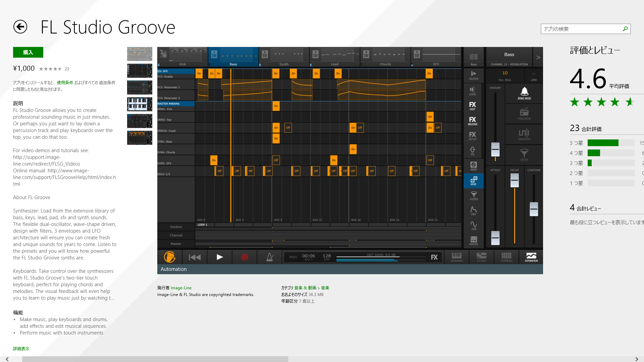Select the GLITCH effect icon

(x=474, y=76)
